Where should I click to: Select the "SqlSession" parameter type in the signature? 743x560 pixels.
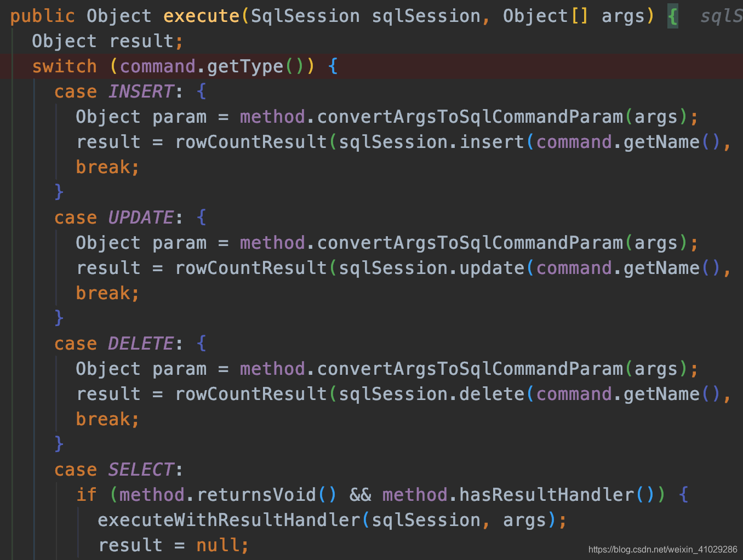tap(306, 16)
